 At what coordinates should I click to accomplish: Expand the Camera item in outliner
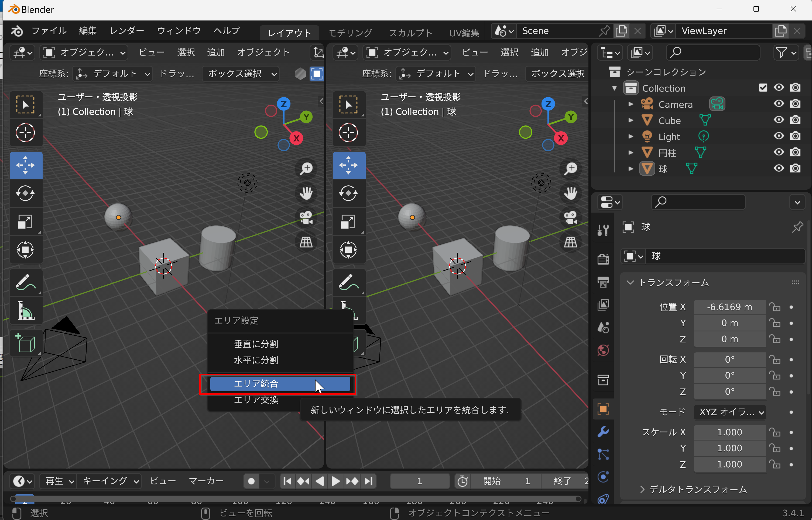[x=631, y=104]
